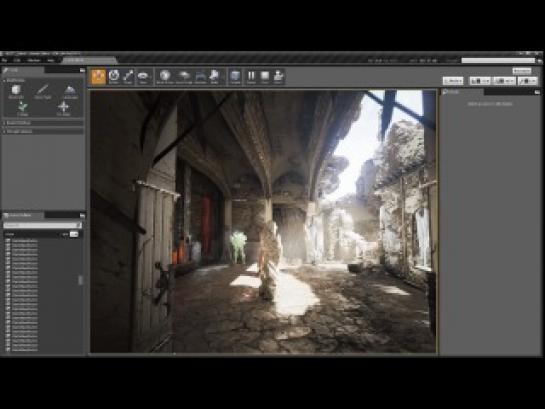Click the eye-shaped icon in the toolbar
545x409 pixels.
click(x=143, y=76)
